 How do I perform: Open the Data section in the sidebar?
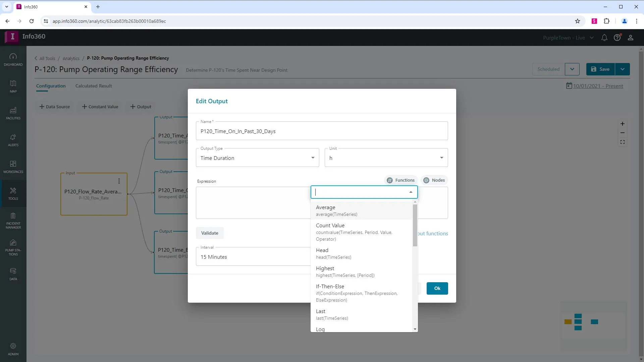pos(13,274)
